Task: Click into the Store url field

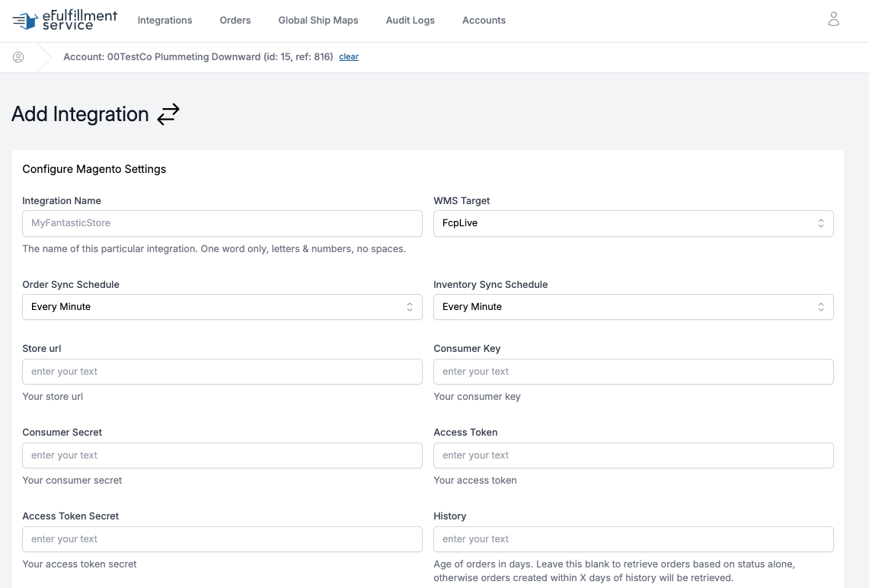Action: click(222, 372)
